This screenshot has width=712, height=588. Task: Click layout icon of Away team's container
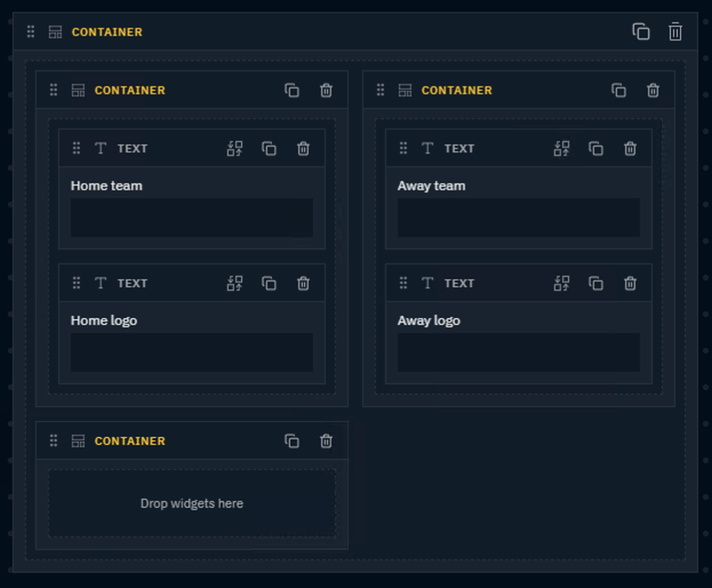[405, 90]
